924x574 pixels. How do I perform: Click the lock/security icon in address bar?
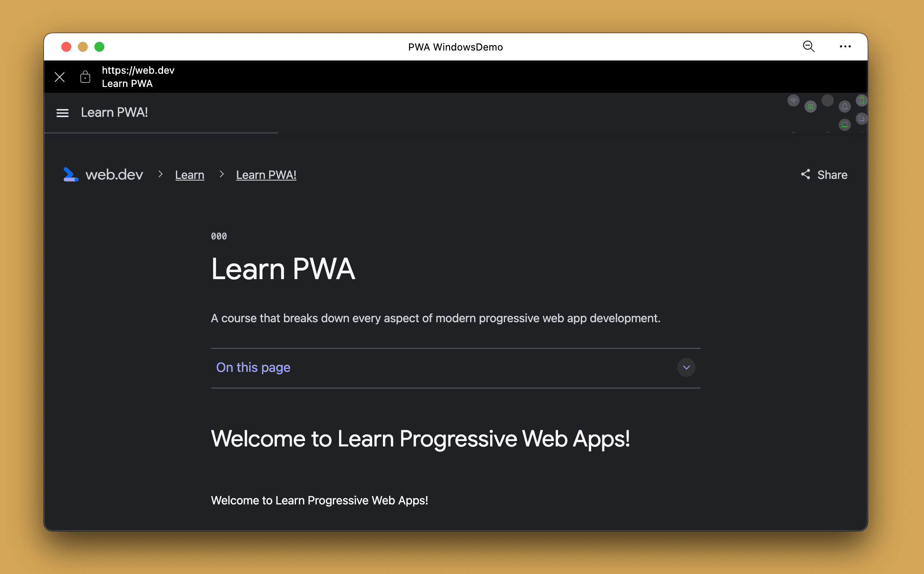86,77
